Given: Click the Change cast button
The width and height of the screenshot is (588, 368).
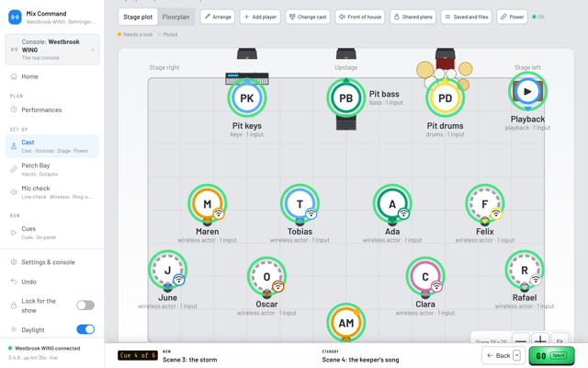Looking at the screenshot, I should click(x=308, y=17).
